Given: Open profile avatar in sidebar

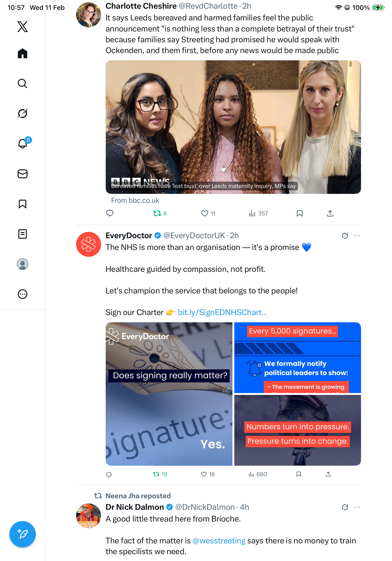Looking at the screenshot, I should pos(23,264).
